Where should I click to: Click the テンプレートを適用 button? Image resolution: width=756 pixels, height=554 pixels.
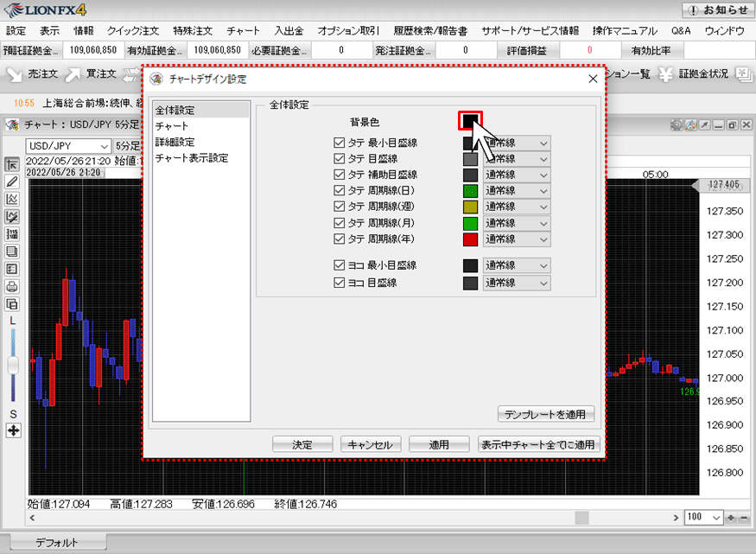(x=545, y=414)
